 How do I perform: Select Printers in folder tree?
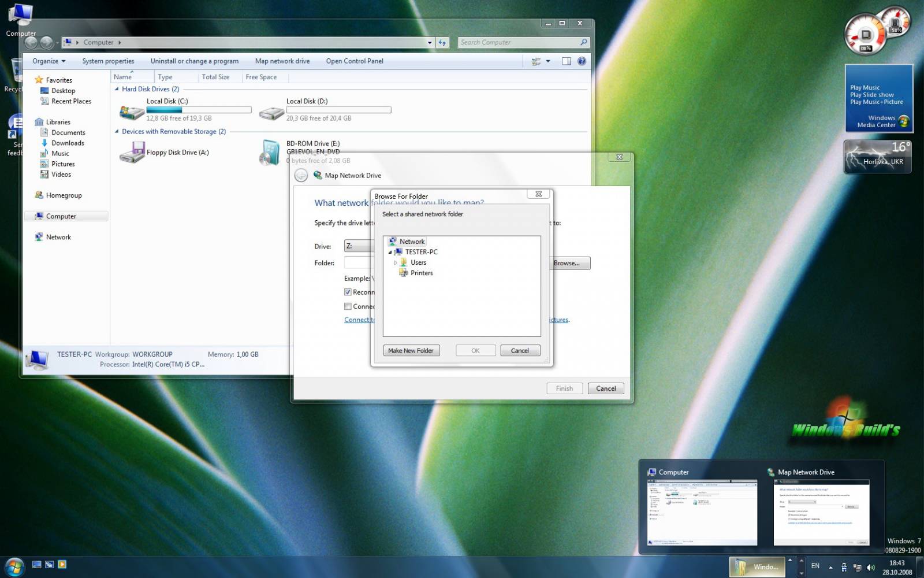pyautogui.click(x=416, y=273)
